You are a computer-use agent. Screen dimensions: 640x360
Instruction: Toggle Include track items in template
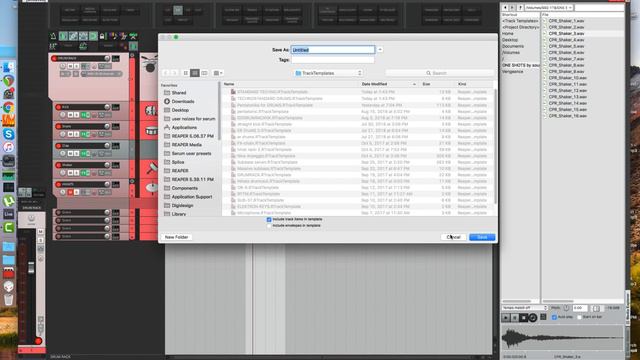(269, 220)
